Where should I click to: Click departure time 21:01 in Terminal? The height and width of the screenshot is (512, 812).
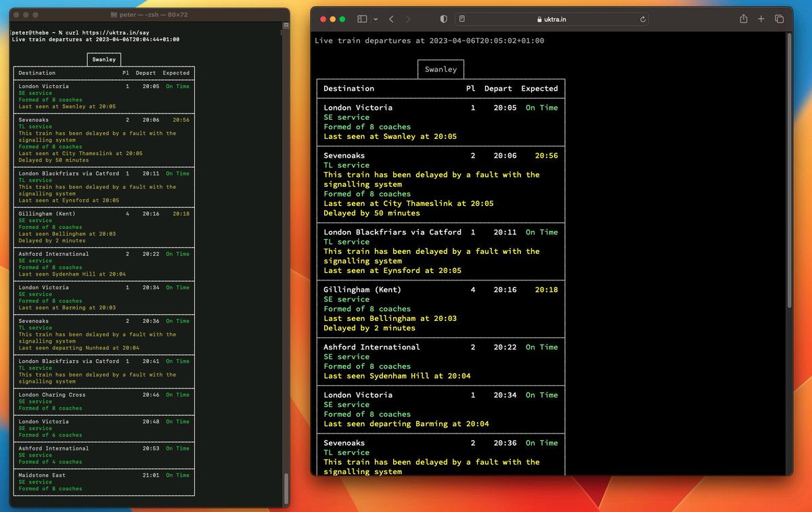coord(151,475)
